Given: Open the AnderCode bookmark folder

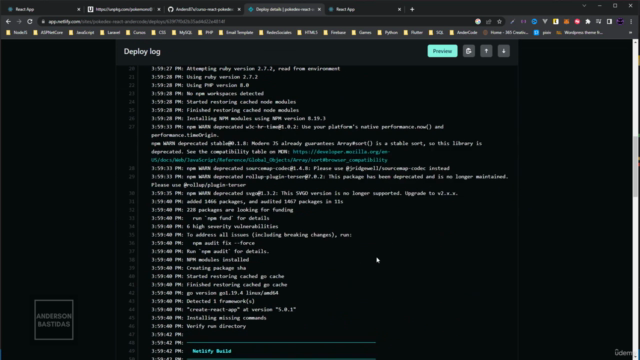Looking at the screenshot, I should pyautogui.click(x=463, y=32).
